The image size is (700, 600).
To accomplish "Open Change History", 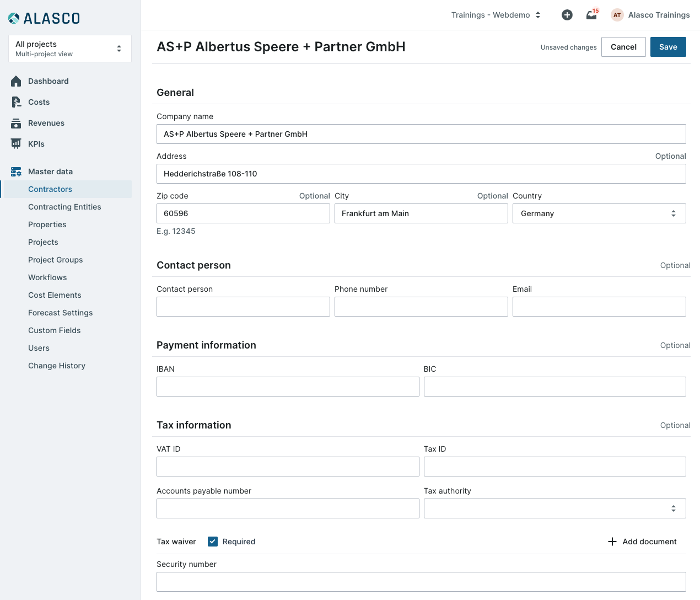I will pyautogui.click(x=57, y=366).
